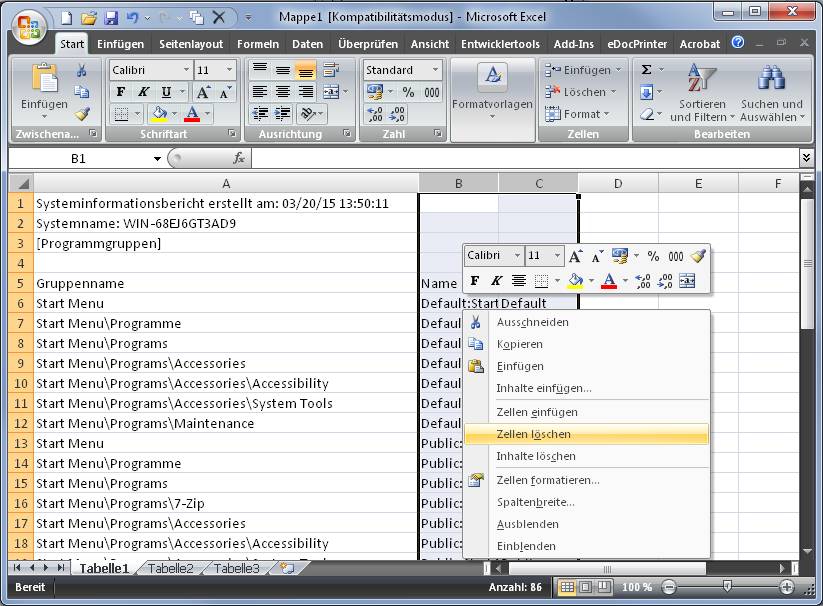Click the formula bar input field
Screen dimensions: 823x606
pyautogui.click(x=520, y=158)
